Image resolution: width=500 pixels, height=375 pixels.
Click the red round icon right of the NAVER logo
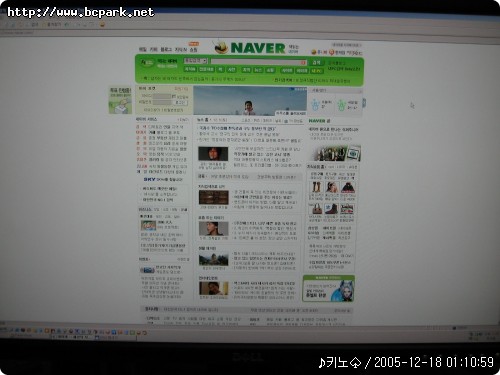(331, 52)
